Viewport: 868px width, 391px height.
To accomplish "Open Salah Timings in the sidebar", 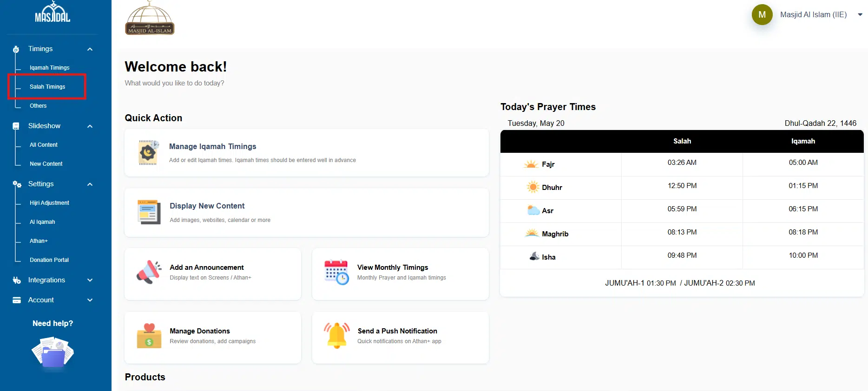I will point(47,87).
